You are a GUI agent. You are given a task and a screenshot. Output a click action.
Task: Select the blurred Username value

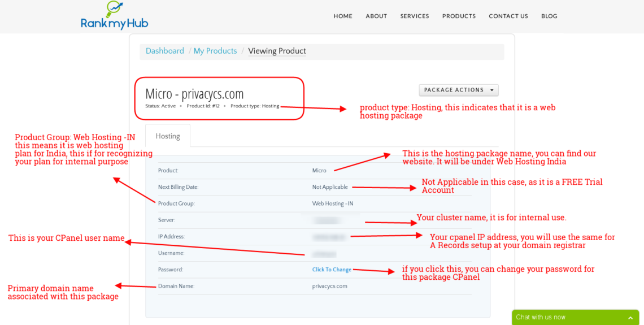click(324, 254)
